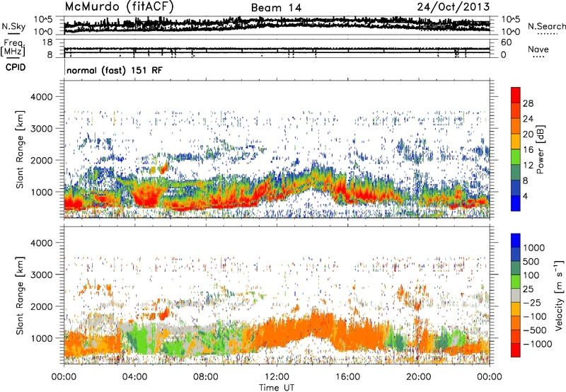Click the 04:00 time axis label

click(x=134, y=376)
